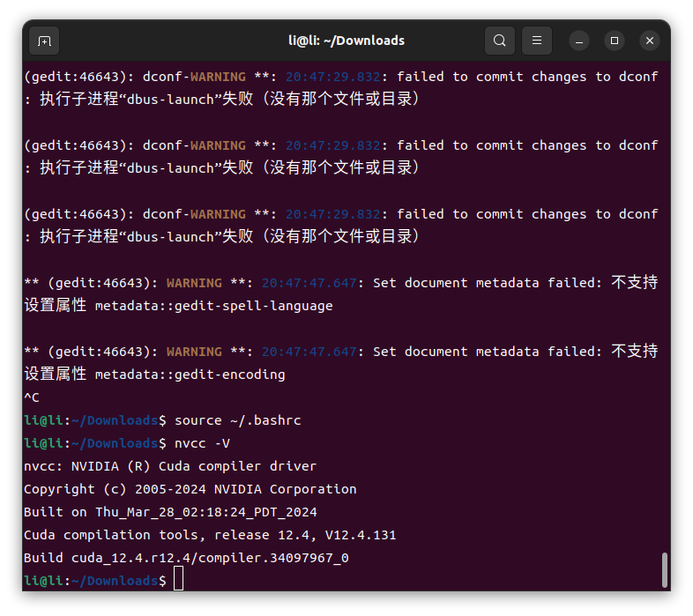Click 'Copyright (c) 2005-2024 NVIDIA Corporation' line
693x616 pixels.
point(190,489)
